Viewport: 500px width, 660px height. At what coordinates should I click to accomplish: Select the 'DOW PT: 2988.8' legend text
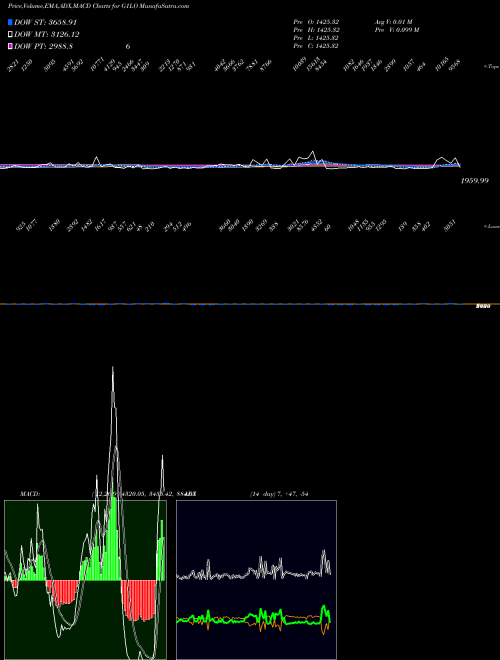[x=45, y=46]
